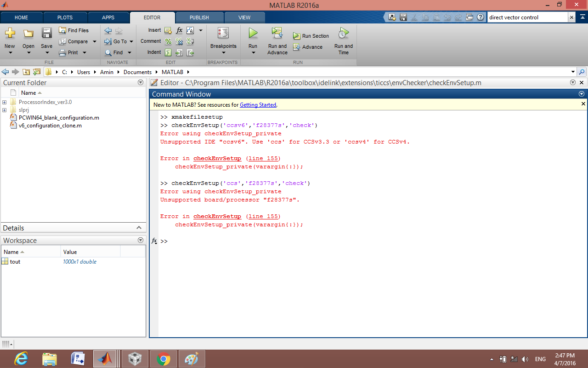Click the line 155 error link
The height and width of the screenshot is (368, 588).
click(x=263, y=158)
